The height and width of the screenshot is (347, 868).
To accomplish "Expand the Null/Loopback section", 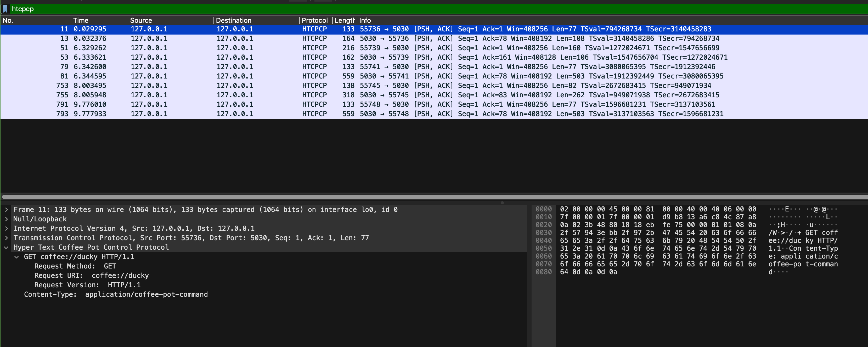I will point(6,219).
